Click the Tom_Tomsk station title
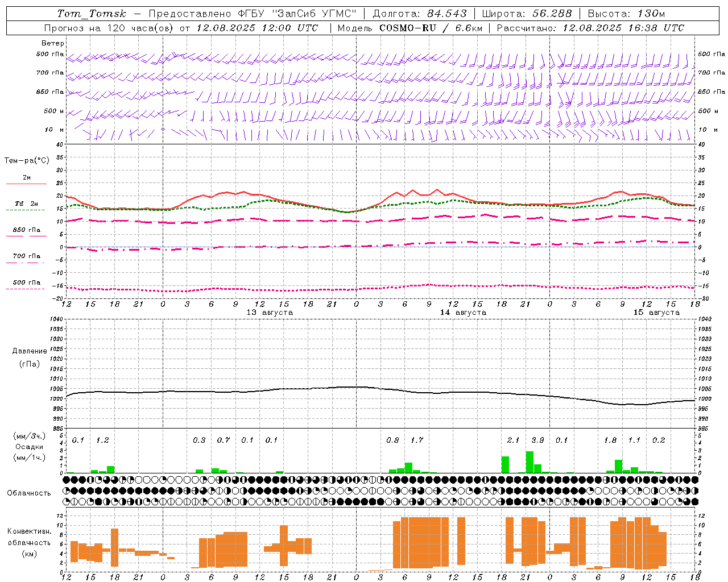Screen dimensions: 728x582 pyautogui.click(x=92, y=14)
